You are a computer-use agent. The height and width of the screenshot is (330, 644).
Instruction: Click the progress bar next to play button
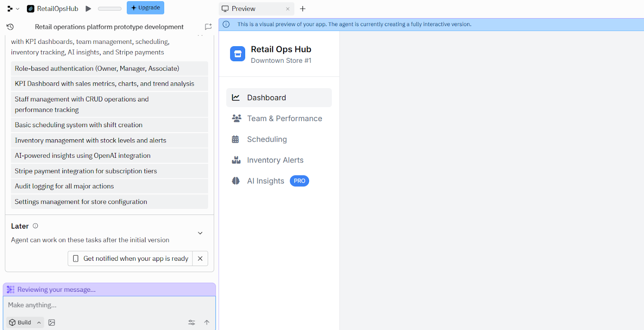click(109, 9)
